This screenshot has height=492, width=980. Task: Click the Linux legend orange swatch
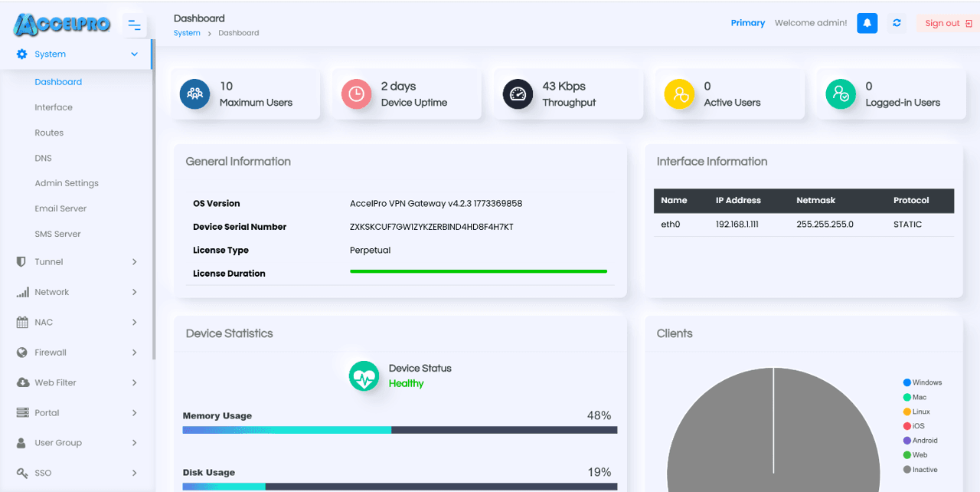pyautogui.click(x=907, y=412)
